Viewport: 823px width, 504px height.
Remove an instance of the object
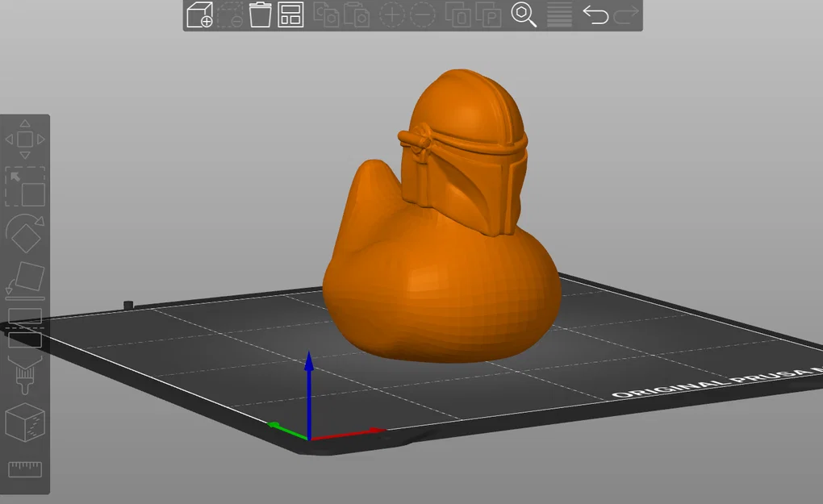tap(423, 15)
